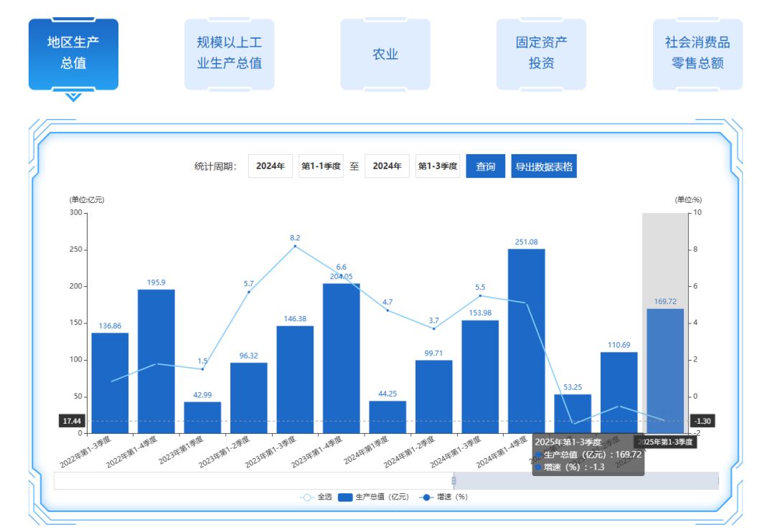Click the data zoom slider handle
Viewport: 775px width, 532px height.
454,480
